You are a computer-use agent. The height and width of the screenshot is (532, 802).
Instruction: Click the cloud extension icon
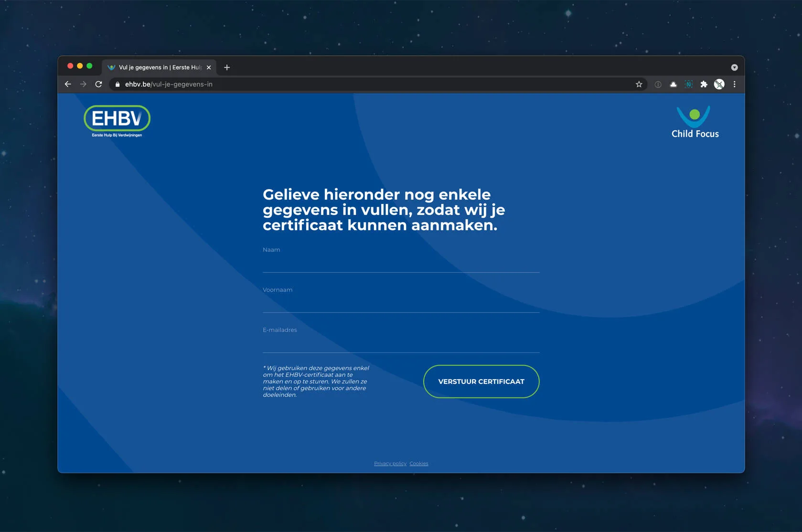(x=673, y=84)
